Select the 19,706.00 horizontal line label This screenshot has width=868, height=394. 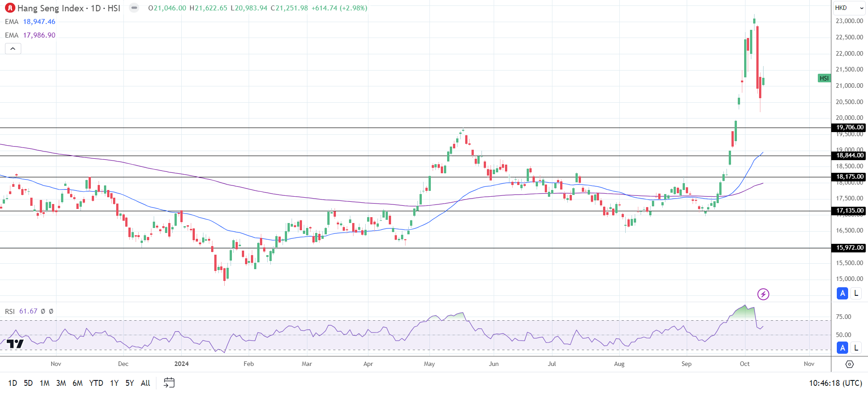[x=849, y=128]
